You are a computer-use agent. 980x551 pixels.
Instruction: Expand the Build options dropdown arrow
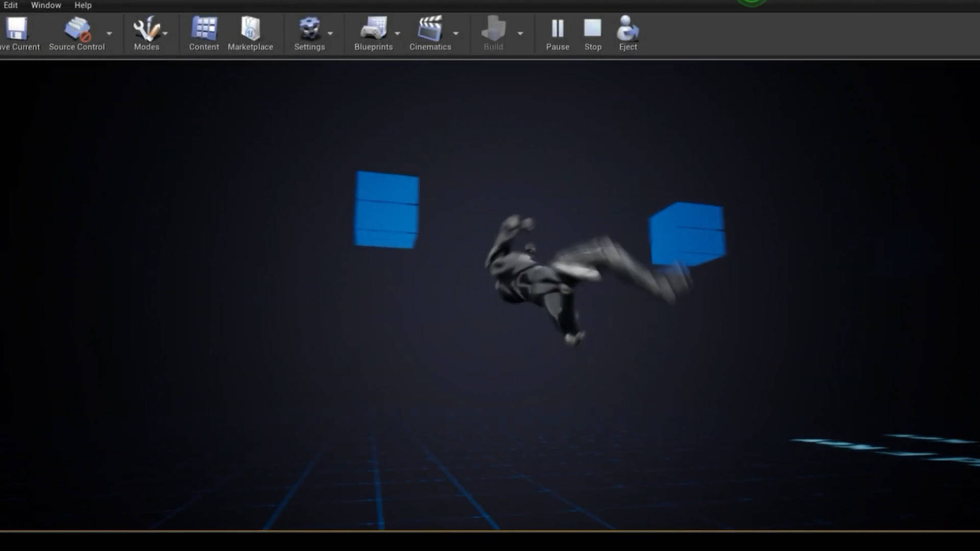pyautogui.click(x=520, y=33)
